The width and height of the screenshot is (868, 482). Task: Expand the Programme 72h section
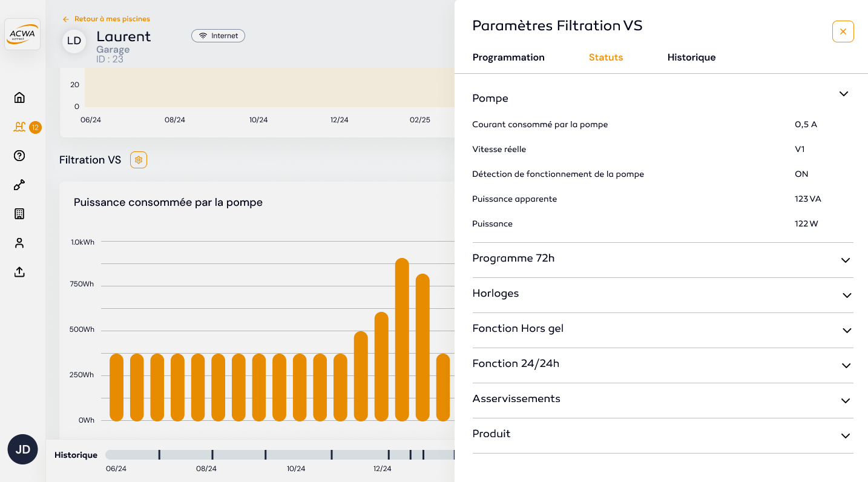tap(846, 260)
